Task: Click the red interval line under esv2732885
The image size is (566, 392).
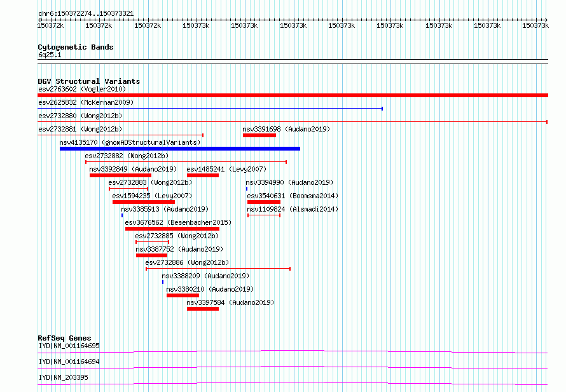Action: tap(153, 242)
